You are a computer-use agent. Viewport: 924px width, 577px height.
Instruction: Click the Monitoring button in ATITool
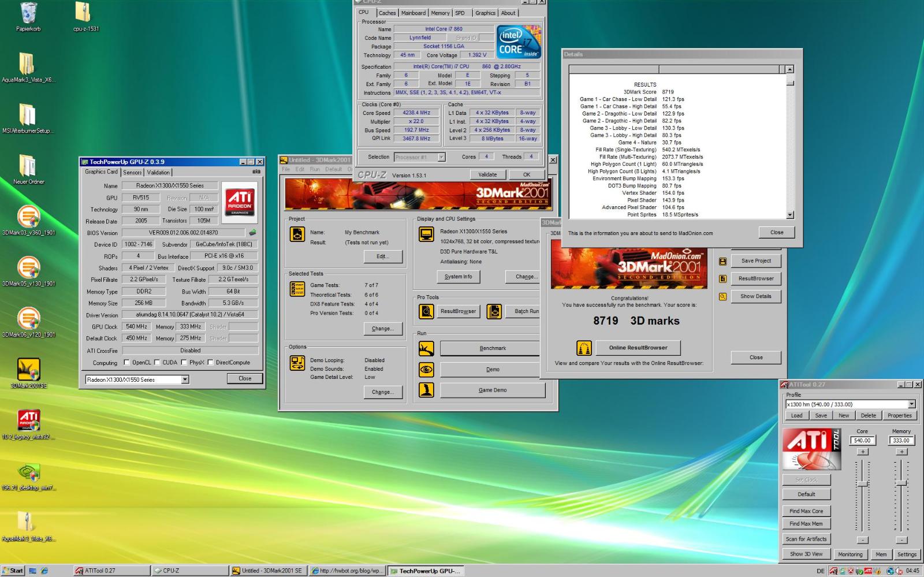pyautogui.click(x=850, y=554)
